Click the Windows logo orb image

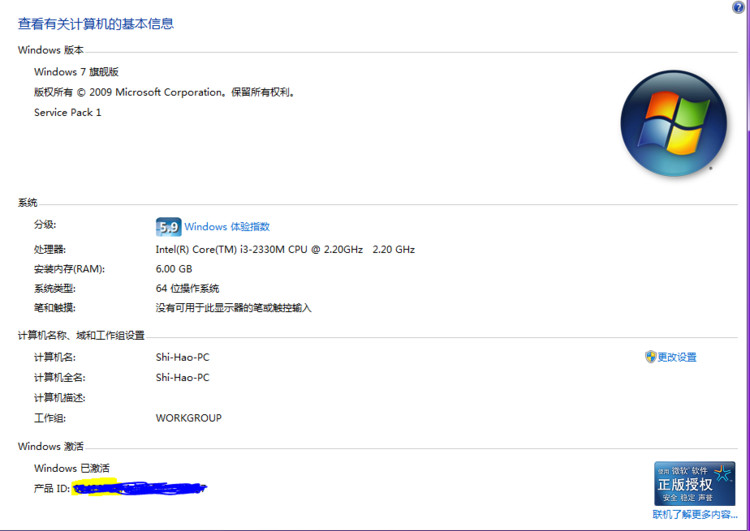[x=674, y=123]
